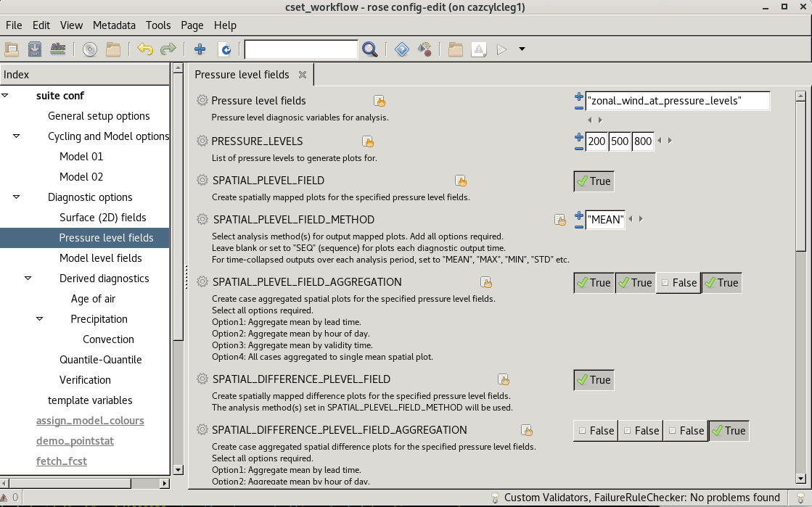The height and width of the screenshot is (507, 812).
Task: Click the blue question mark help icon
Action: [401, 49]
